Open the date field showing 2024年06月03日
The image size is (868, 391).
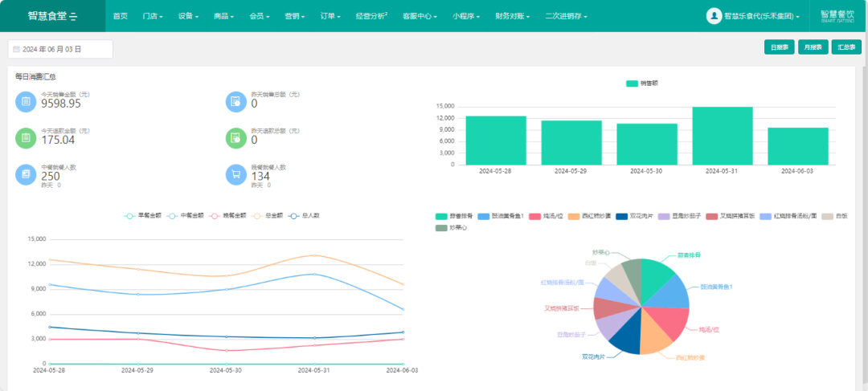(60, 49)
